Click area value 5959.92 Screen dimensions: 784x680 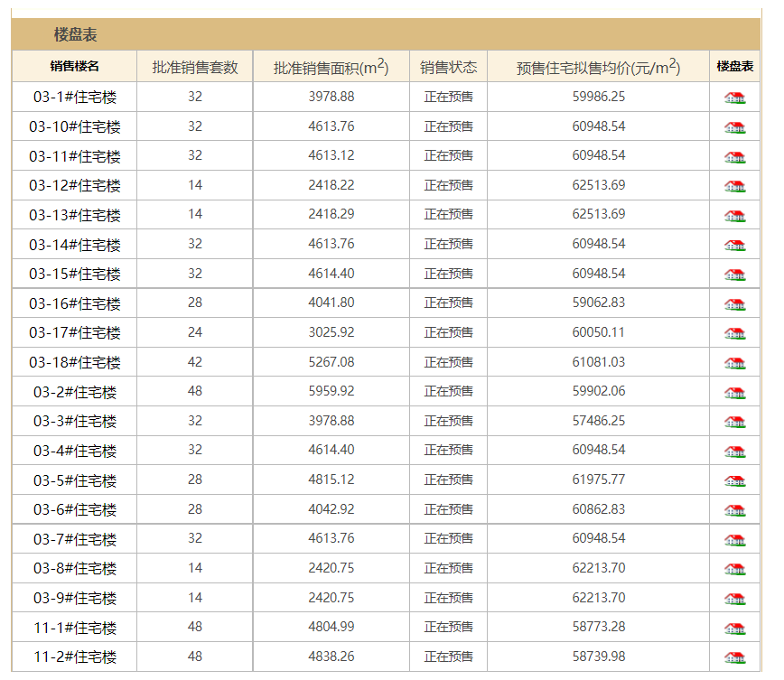coord(331,391)
